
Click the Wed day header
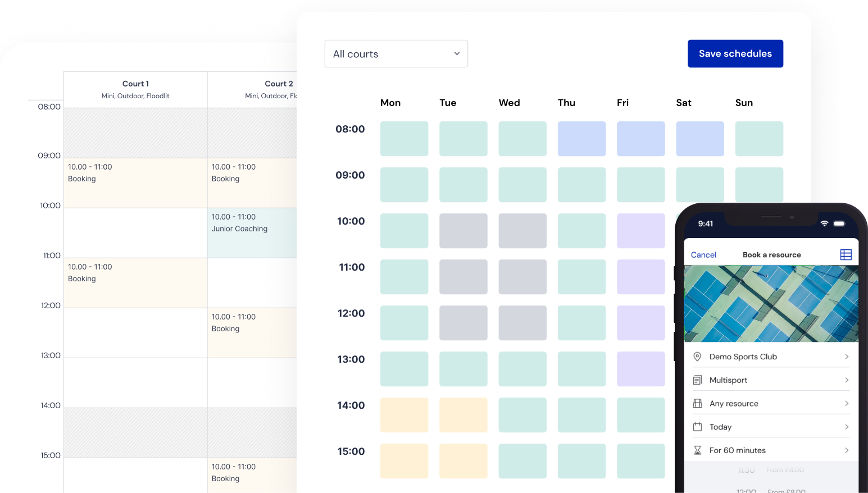pyautogui.click(x=510, y=103)
